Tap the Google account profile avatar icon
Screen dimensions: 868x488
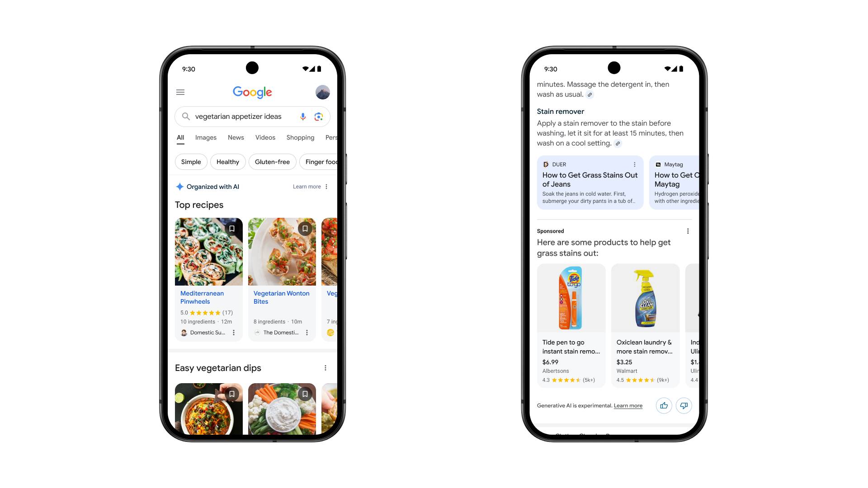pyautogui.click(x=322, y=92)
